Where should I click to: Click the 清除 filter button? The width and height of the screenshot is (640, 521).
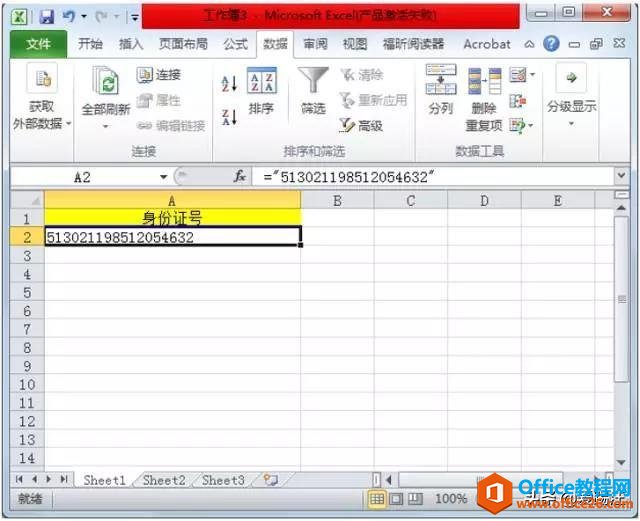(x=362, y=75)
